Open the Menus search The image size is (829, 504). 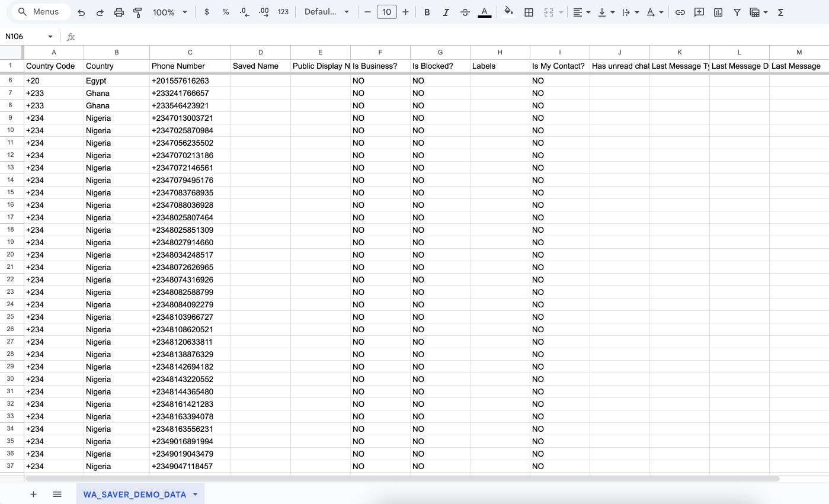[x=40, y=11]
